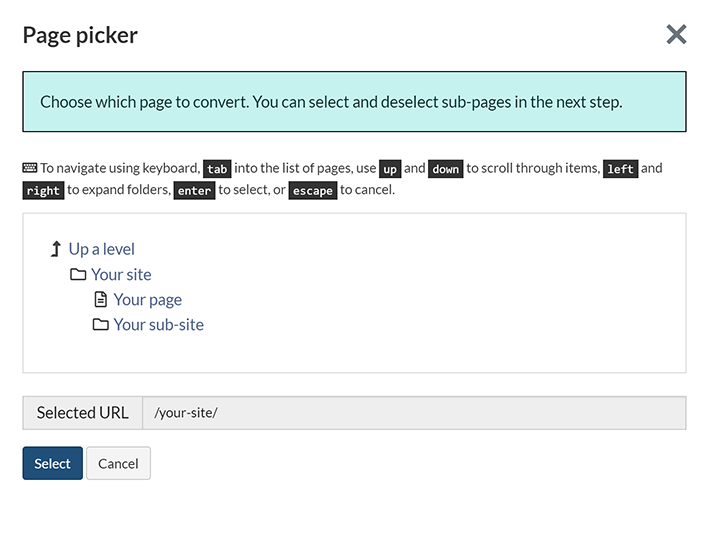
Task: Click the keyboard icon in instructions
Action: [30, 168]
